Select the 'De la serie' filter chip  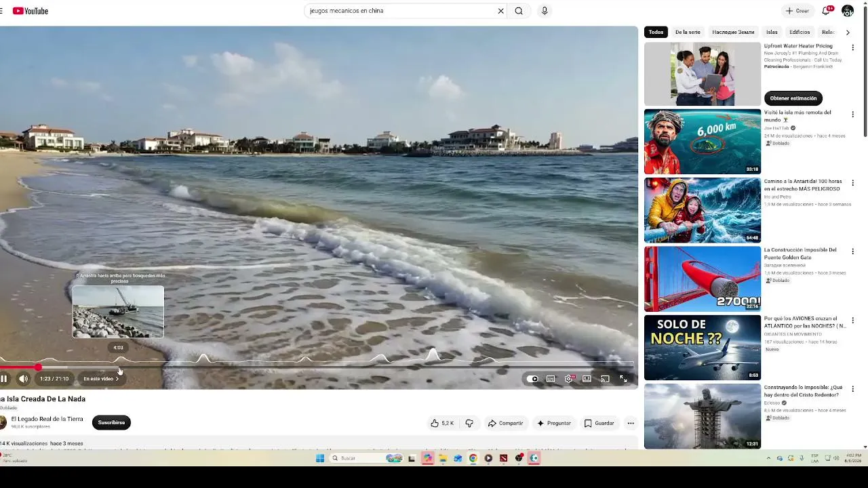(688, 32)
